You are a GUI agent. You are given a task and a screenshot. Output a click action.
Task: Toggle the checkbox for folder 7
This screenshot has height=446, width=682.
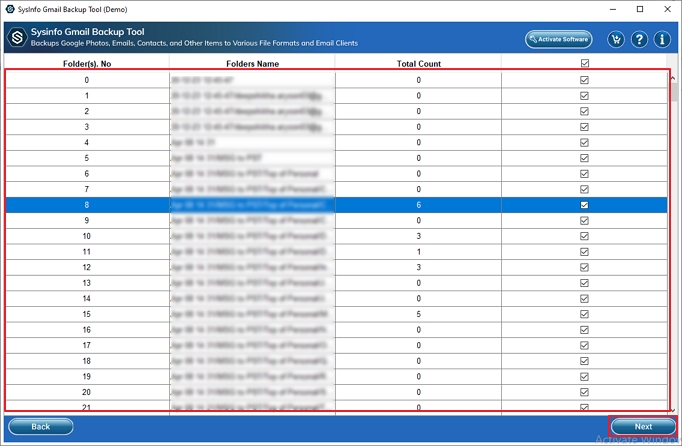pyautogui.click(x=584, y=189)
